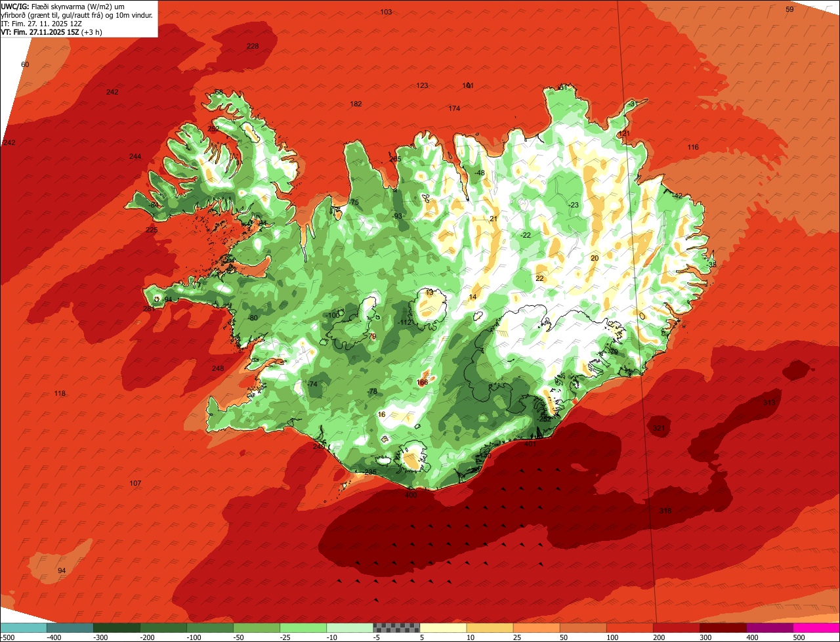Click the title line 'UWC/IG: Flæði skynvarma (W/m2) um'
The width and height of the screenshot is (840, 642).
tap(63, 6)
